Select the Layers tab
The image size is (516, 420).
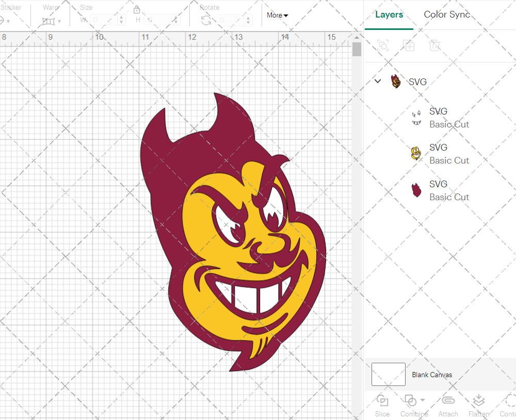click(x=389, y=14)
